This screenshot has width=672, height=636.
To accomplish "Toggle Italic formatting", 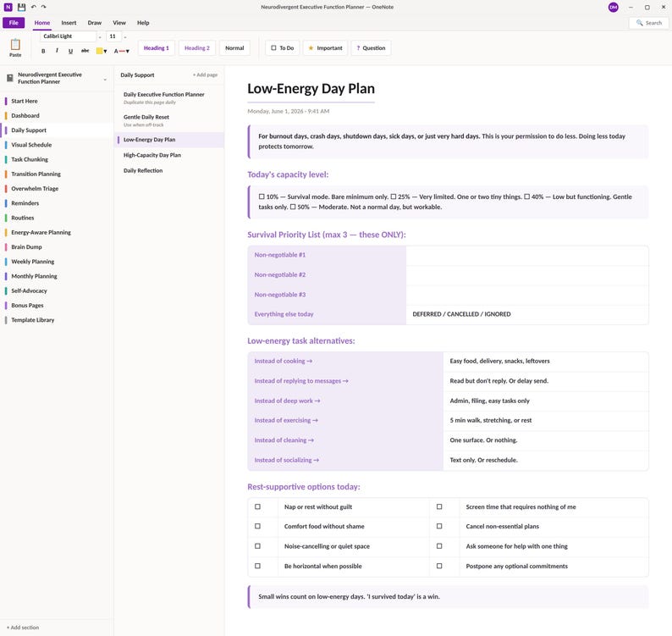I will 57,51.
